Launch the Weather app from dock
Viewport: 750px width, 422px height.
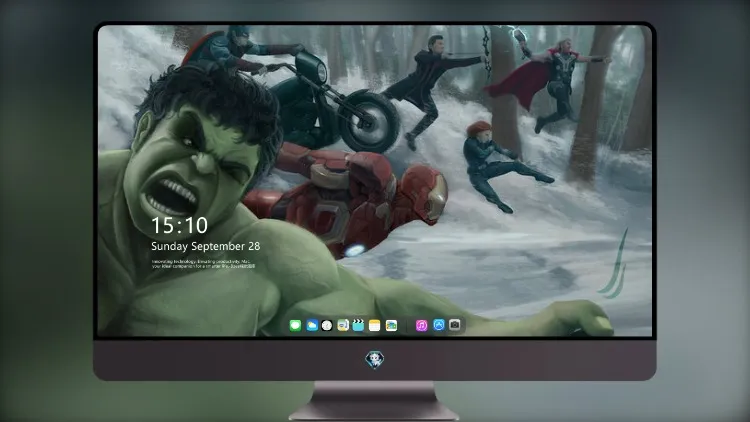coord(312,326)
